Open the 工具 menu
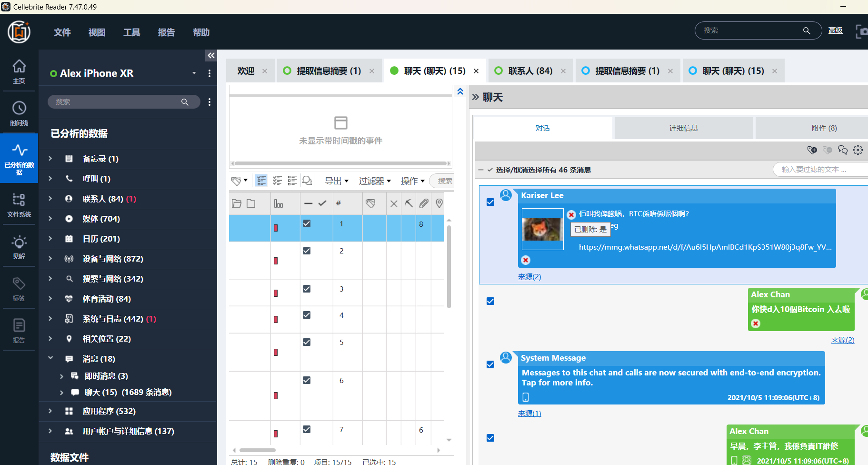868x465 pixels. click(132, 32)
